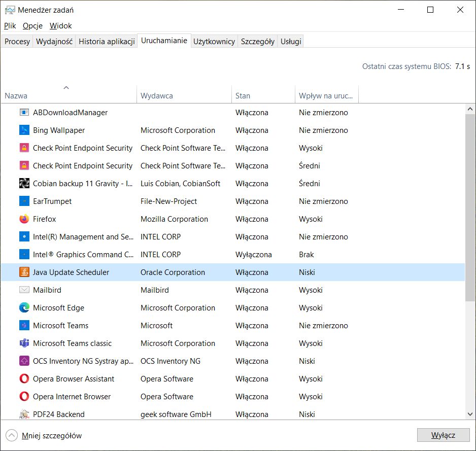Click the Cobian backup 11 Gravity icon

pyautogui.click(x=24, y=184)
